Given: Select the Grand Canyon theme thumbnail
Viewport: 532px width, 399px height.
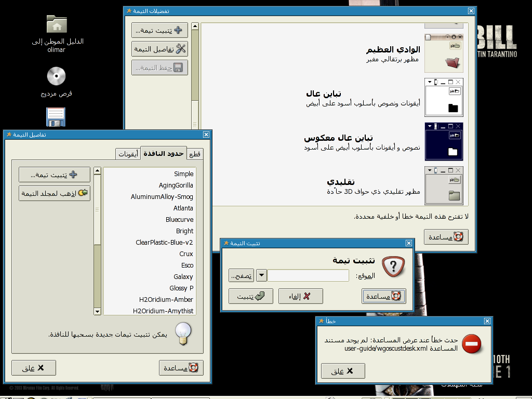Looking at the screenshot, I should point(444,53).
